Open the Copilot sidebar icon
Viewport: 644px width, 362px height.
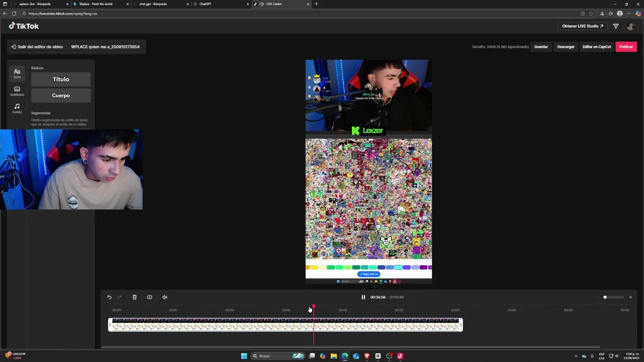638,14
